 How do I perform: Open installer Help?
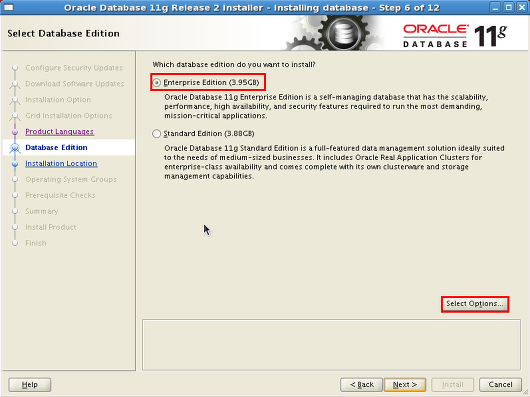(29, 384)
